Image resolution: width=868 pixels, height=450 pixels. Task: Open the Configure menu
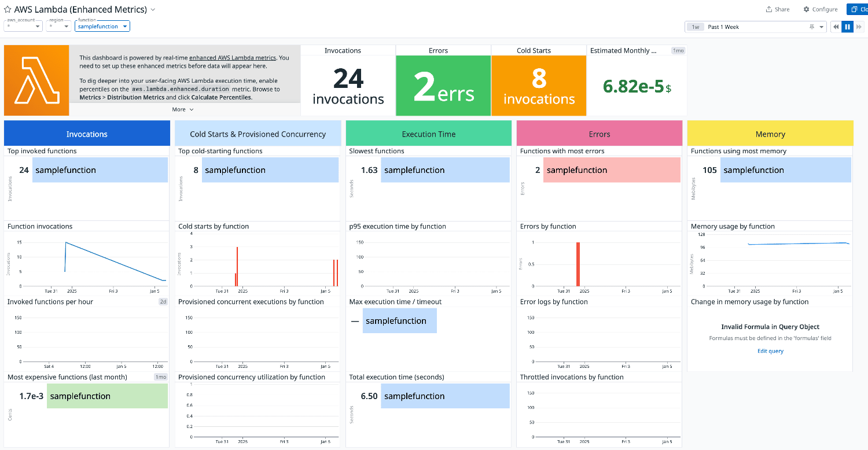821,9
